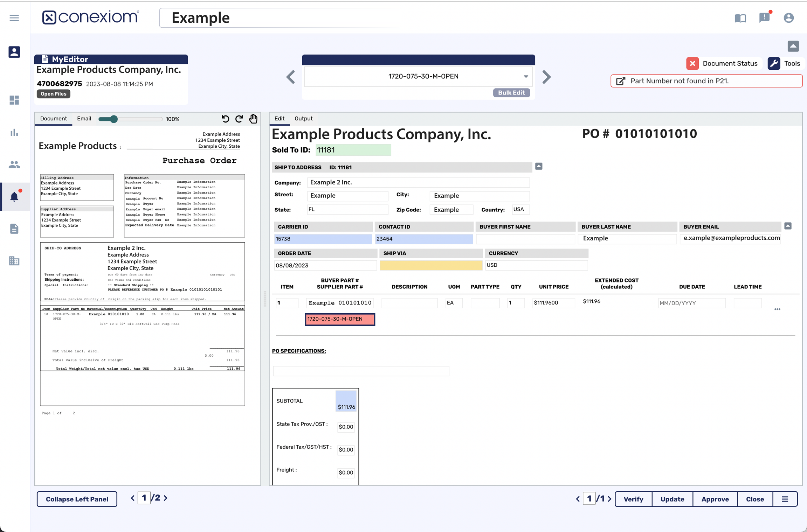The width and height of the screenshot is (807, 532).
Task: Open the notifications bell icon
Action: click(14, 196)
